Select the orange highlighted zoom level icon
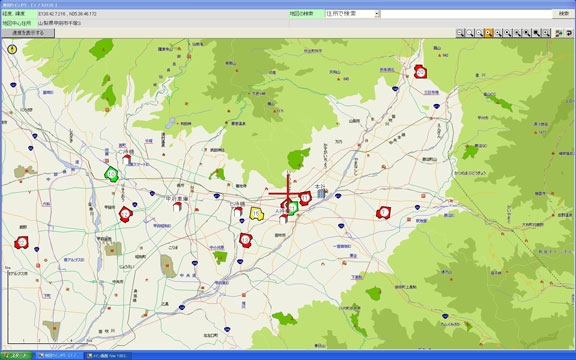Image resolution: width=576 pixels, height=360 pixels. tap(488, 33)
